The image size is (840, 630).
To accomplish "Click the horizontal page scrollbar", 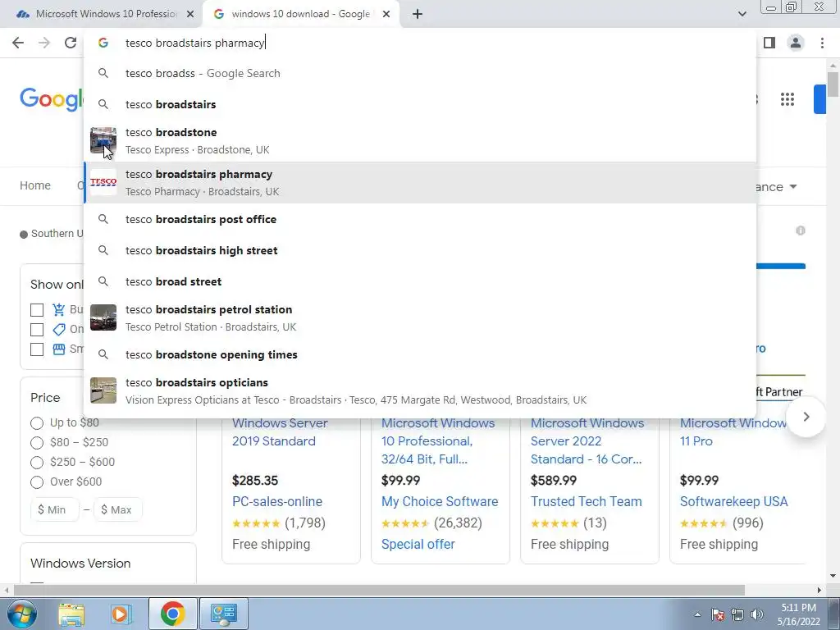I will (x=379, y=590).
